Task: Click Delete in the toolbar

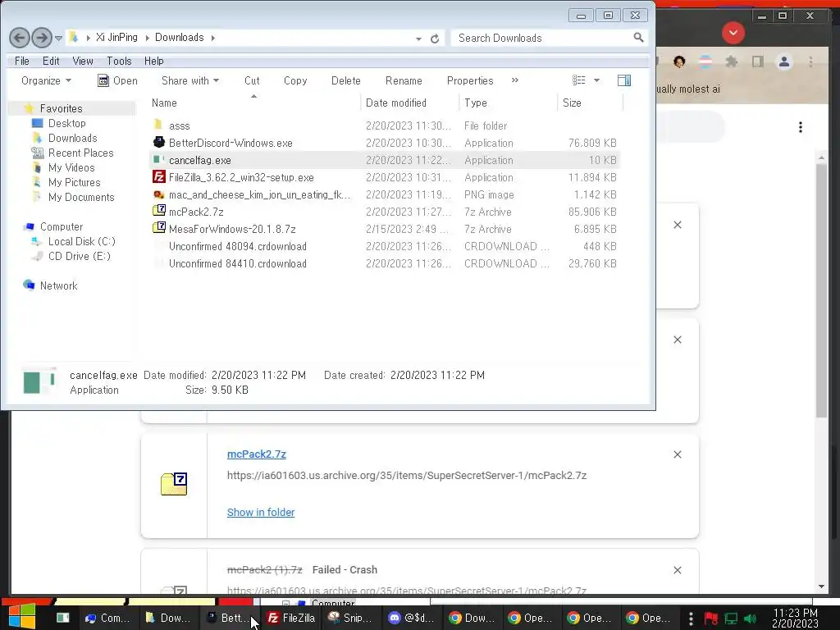Action: (x=345, y=81)
